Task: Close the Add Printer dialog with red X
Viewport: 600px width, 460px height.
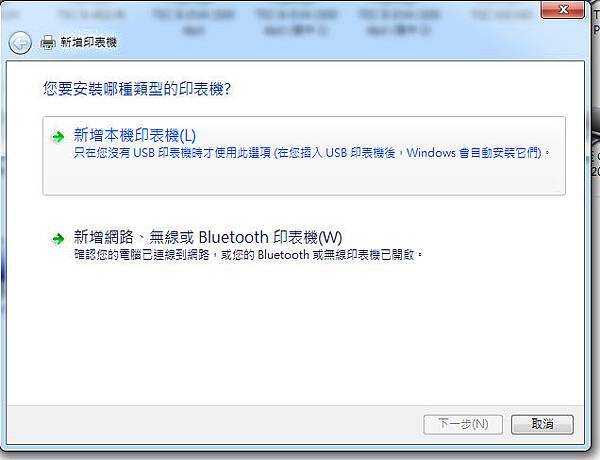Action: (x=563, y=10)
